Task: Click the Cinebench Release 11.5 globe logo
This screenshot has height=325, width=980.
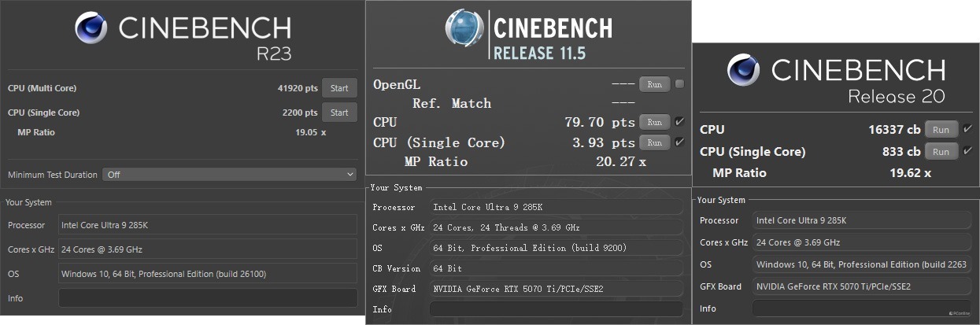Action: click(464, 28)
